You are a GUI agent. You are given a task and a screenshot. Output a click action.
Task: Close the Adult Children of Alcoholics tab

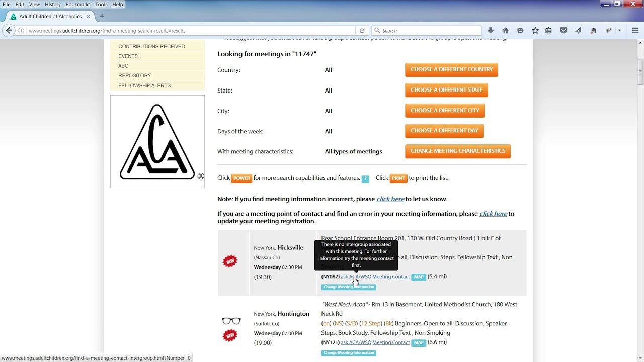point(89,16)
